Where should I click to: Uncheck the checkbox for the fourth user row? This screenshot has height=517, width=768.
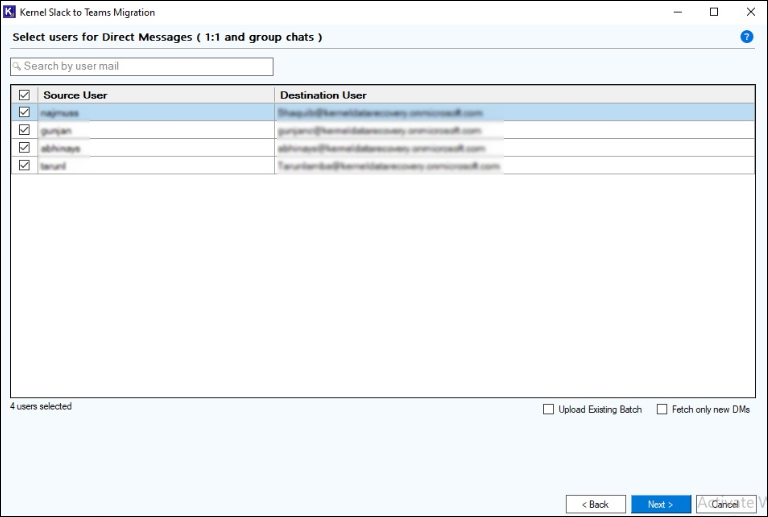(x=24, y=165)
